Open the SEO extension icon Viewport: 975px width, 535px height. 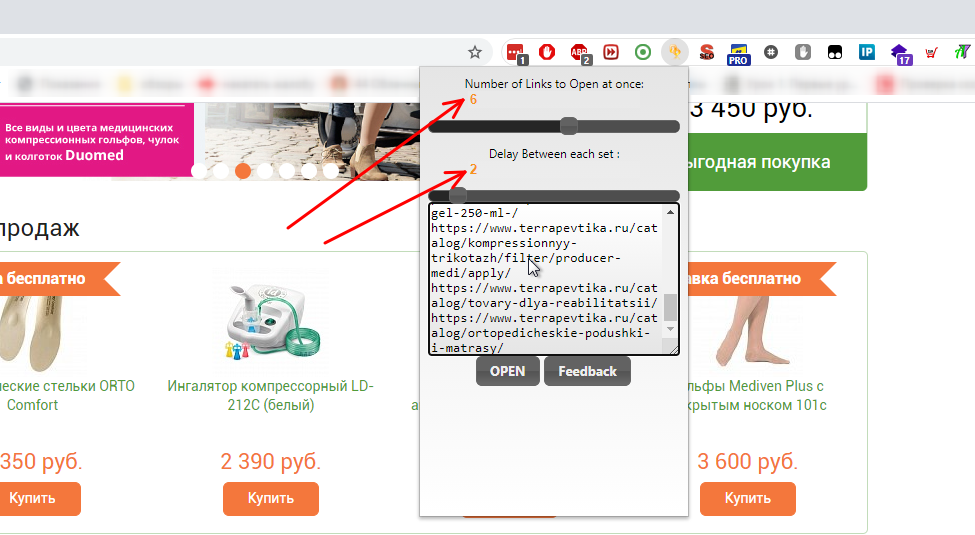(x=707, y=52)
